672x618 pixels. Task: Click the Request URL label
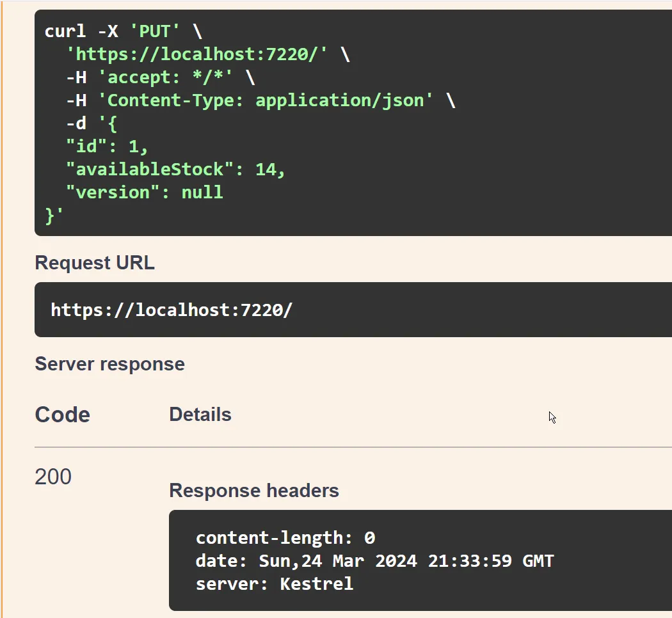[94, 262]
